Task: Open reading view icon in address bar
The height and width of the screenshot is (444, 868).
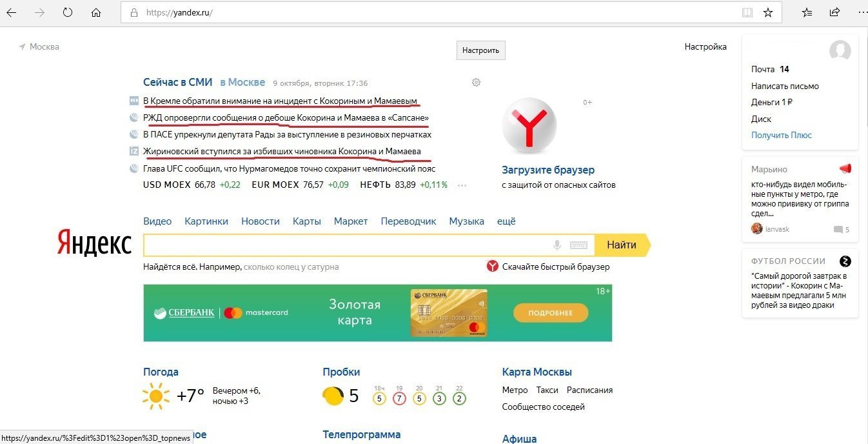Action: pyautogui.click(x=747, y=12)
